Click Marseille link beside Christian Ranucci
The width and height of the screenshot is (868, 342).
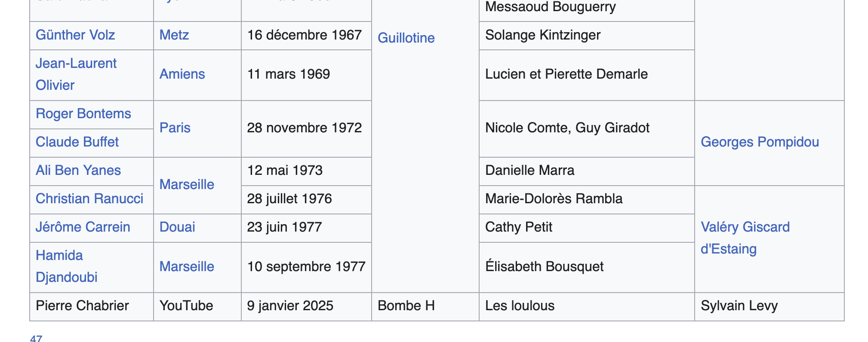tap(187, 184)
